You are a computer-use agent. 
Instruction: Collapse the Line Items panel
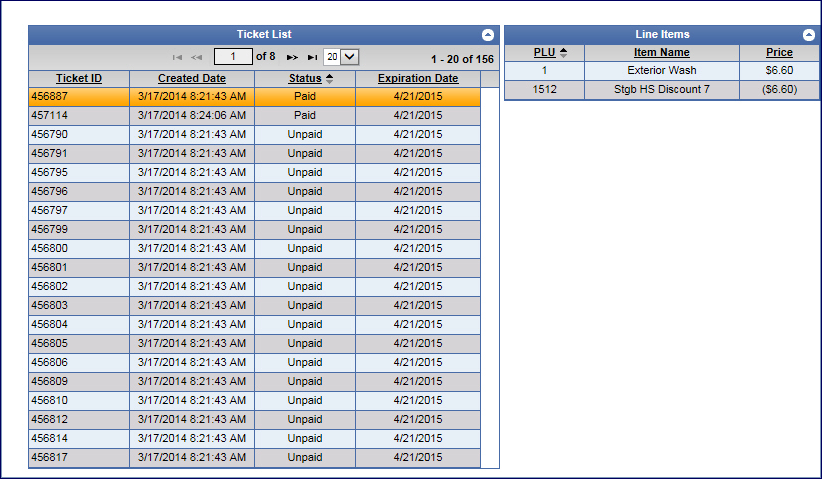(809, 34)
